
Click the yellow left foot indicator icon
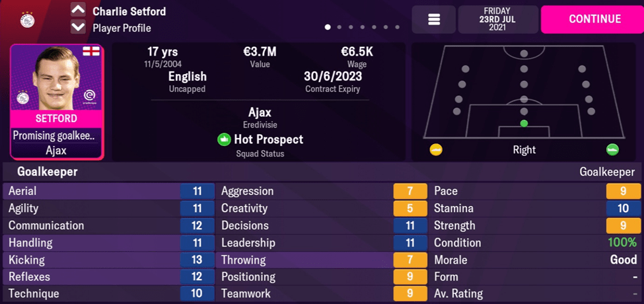point(435,149)
